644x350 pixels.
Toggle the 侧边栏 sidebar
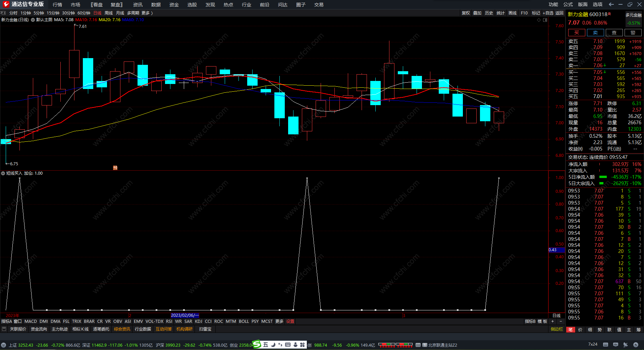coord(557,329)
